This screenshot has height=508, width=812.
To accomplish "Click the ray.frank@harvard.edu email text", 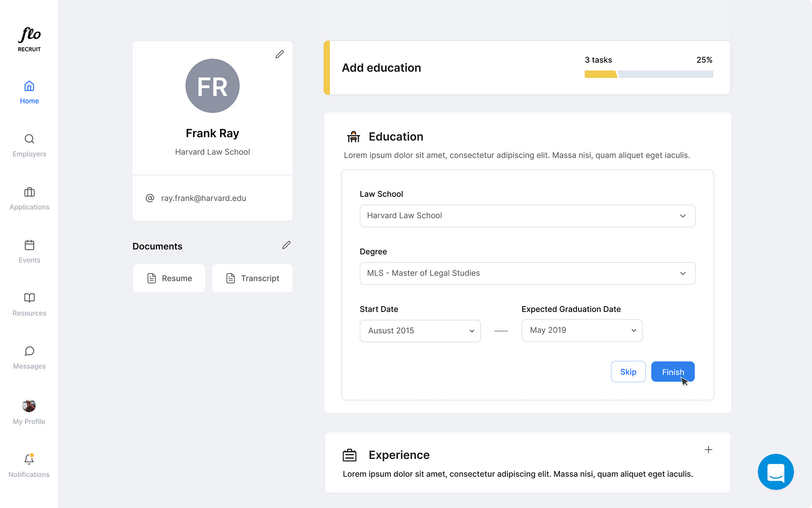I will click(203, 198).
